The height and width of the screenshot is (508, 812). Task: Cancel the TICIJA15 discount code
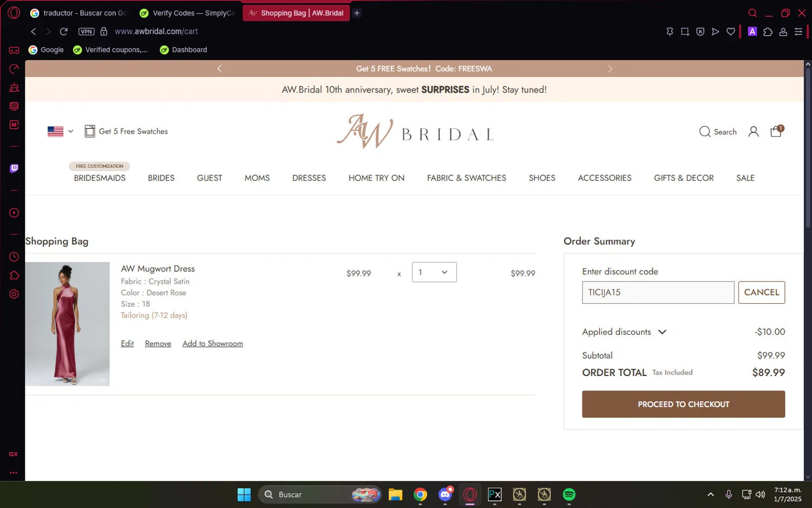[762, 292]
